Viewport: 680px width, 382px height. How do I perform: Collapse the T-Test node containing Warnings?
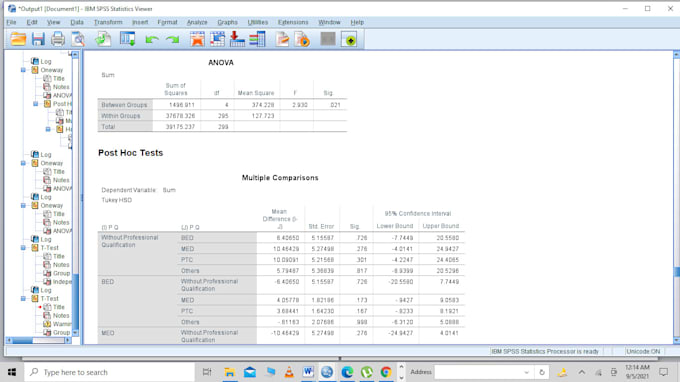coord(23,298)
